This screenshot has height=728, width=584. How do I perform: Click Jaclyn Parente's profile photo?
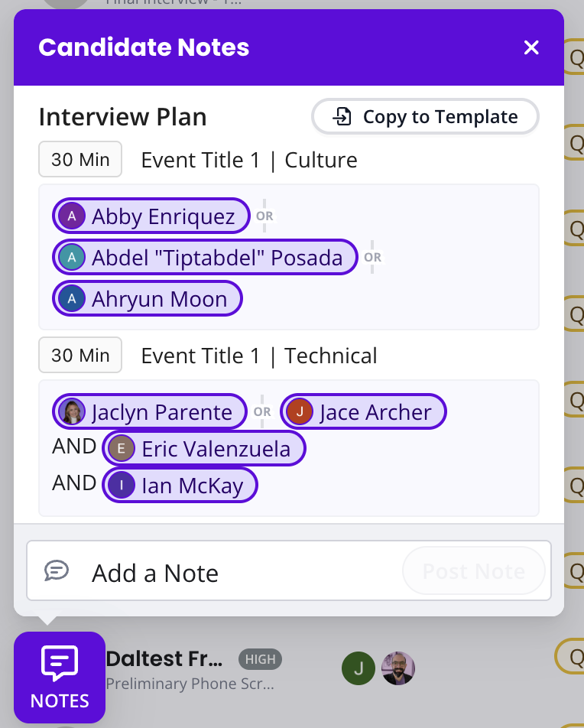coord(72,412)
